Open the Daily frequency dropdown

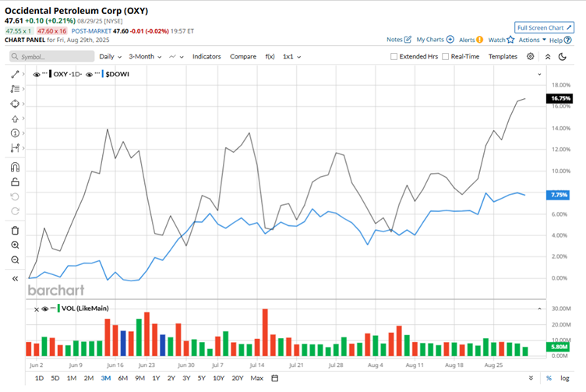point(110,56)
